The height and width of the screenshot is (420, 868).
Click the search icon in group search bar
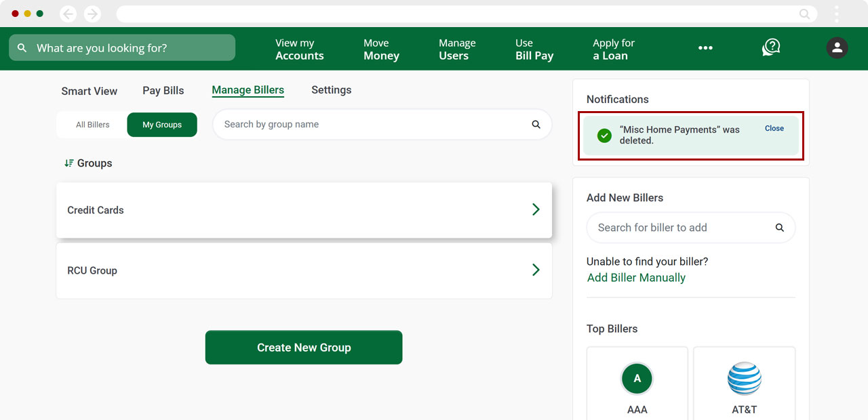(x=536, y=124)
